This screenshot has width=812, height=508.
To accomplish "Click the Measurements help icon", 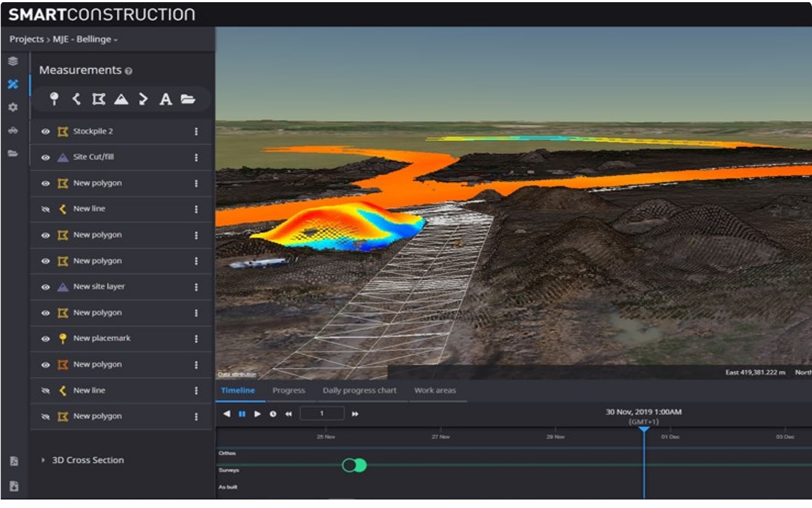I will [128, 71].
